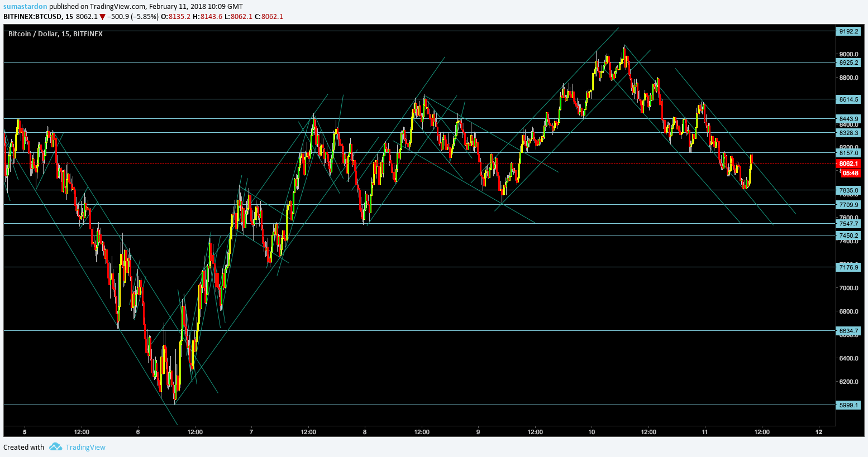Image resolution: width=868 pixels, height=457 pixels.
Task: Select the 7709.9 price level label
Action: [848, 205]
